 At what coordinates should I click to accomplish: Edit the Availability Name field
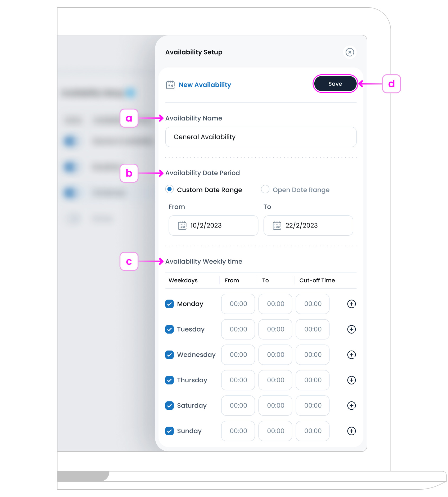coord(260,137)
